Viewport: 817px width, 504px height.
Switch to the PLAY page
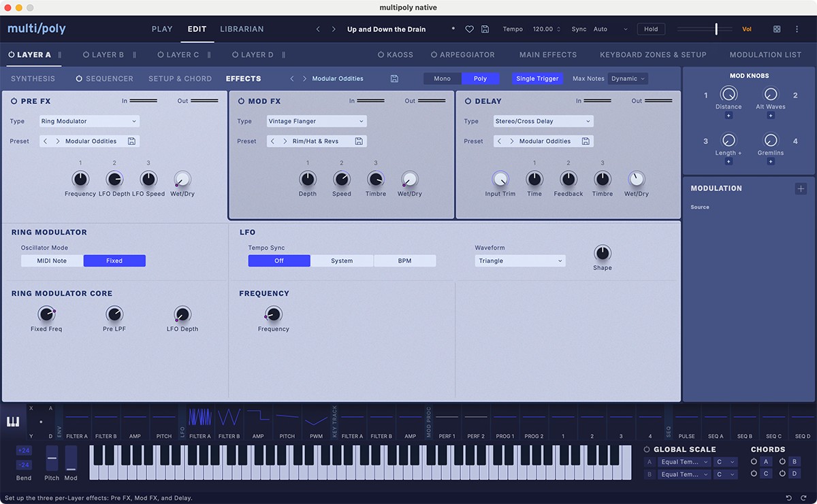[x=162, y=29]
